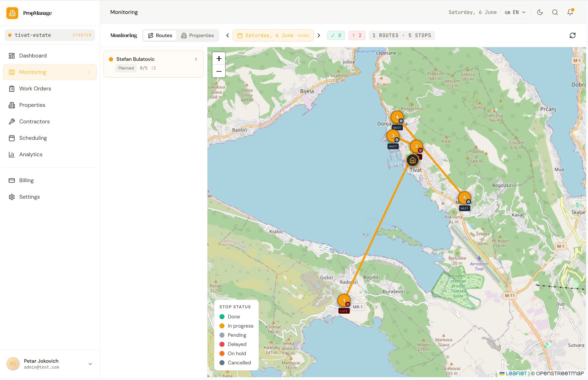This screenshot has height=380, width=588.
Task: Click the Analytics bar chart icon
Action: 12,155
